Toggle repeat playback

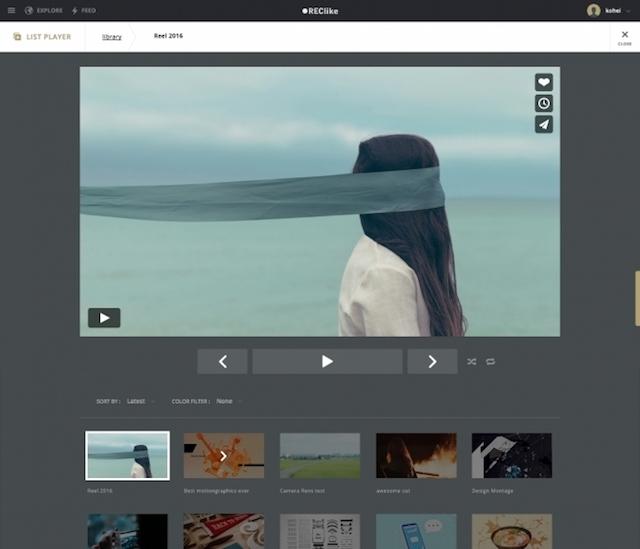click(x=491, y=362)
